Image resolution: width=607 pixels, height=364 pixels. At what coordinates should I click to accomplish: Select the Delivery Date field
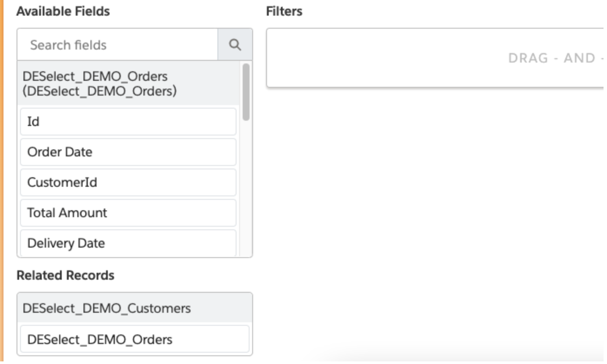[128, 243]
